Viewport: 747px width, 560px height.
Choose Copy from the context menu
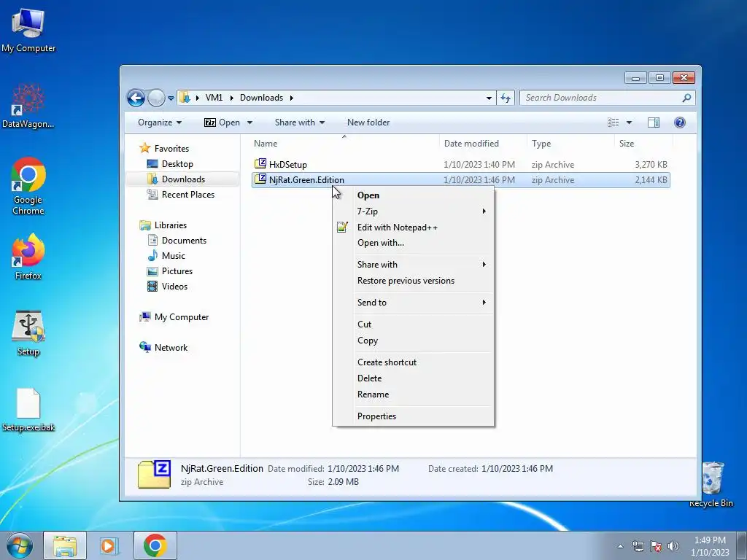click(x=413, y=341)
